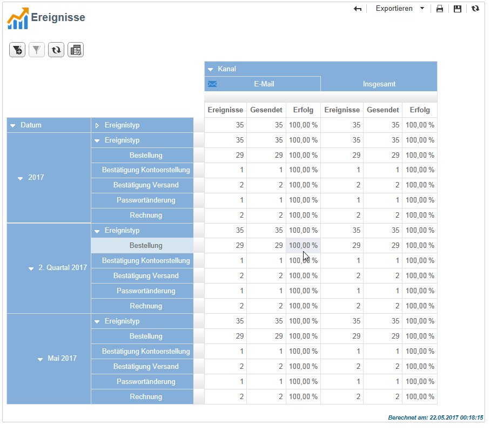Collapse the 2. Quartal 2017 group
Screen dimensions: 504x438
click(x=31, y=268)
